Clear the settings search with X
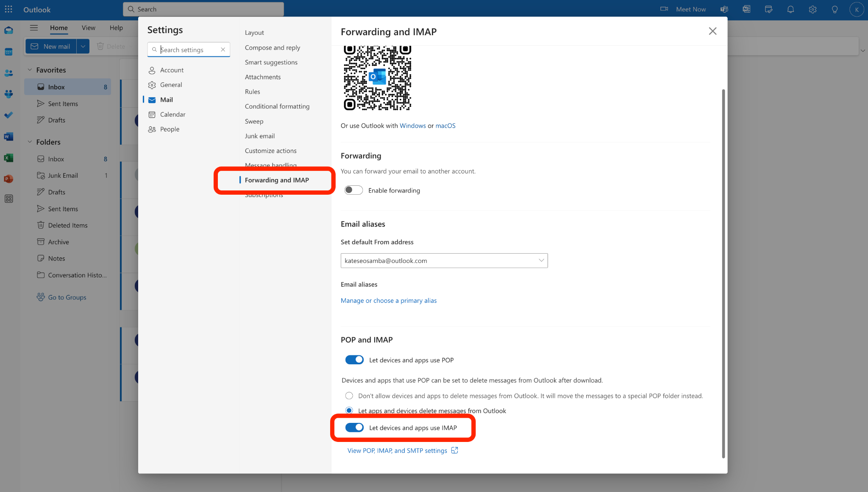 (223, 50)
